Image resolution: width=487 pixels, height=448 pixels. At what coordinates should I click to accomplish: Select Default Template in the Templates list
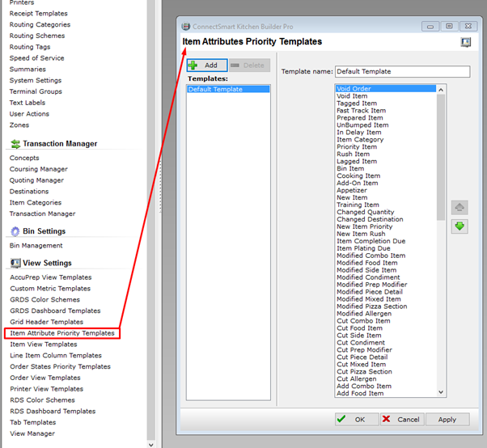pos(215,90)
